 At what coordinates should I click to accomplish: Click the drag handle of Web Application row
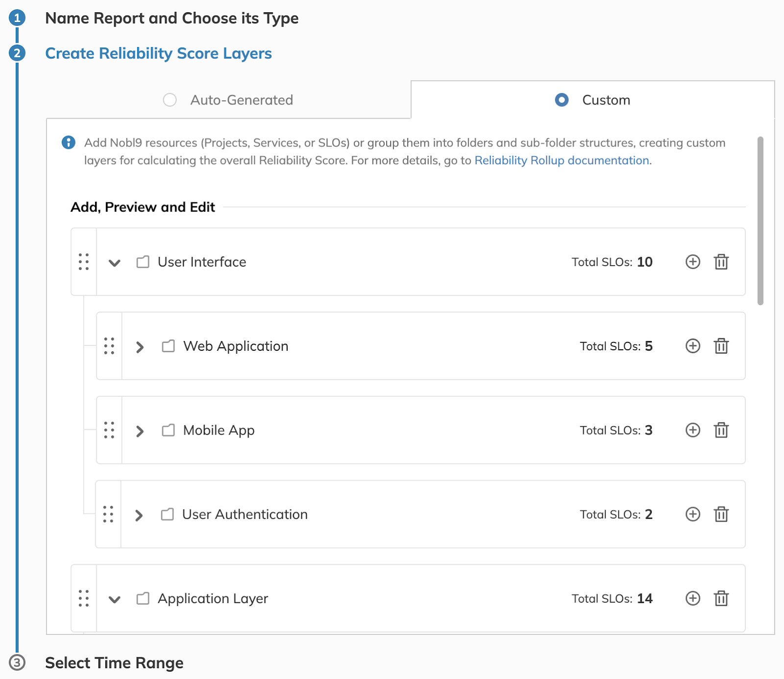pyautogui.click(x=109, y=346)
